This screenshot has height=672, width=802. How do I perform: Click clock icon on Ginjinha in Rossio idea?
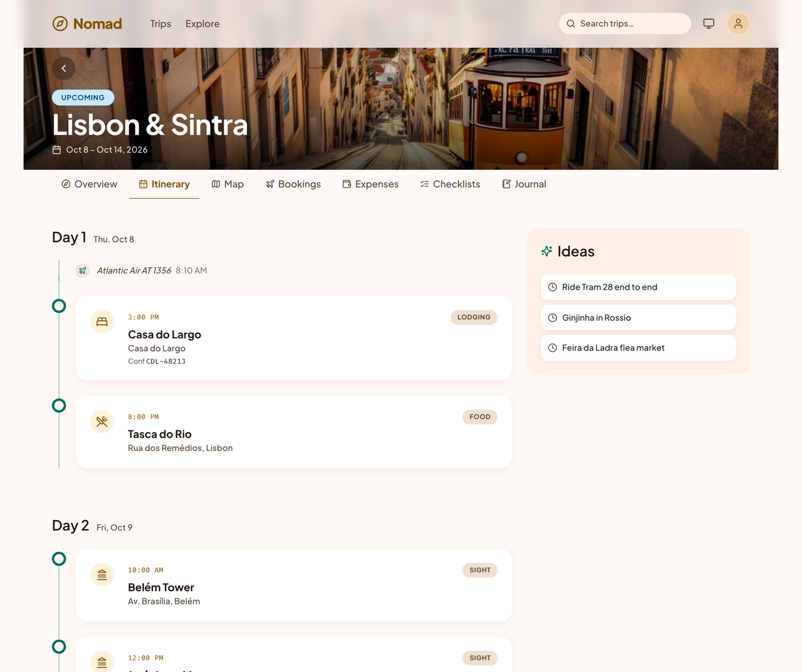(552, 318)
